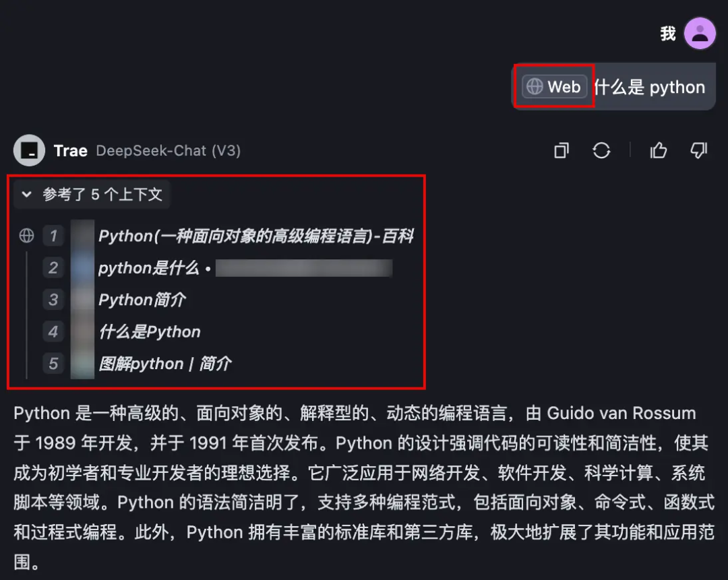Click the globe icon beside reference list
Image resolution: width=728 pixels, height=580 pixels.
tap(26, 236)
